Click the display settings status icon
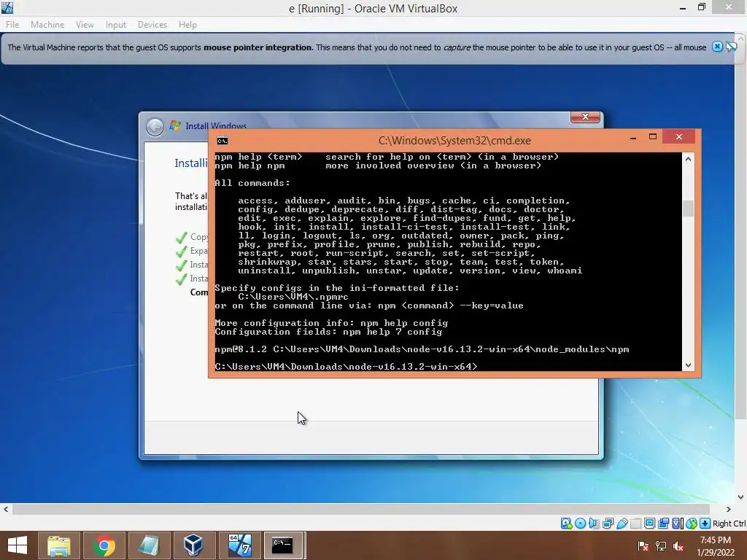This screenshot has width=747, height=560. coord(649,524)
